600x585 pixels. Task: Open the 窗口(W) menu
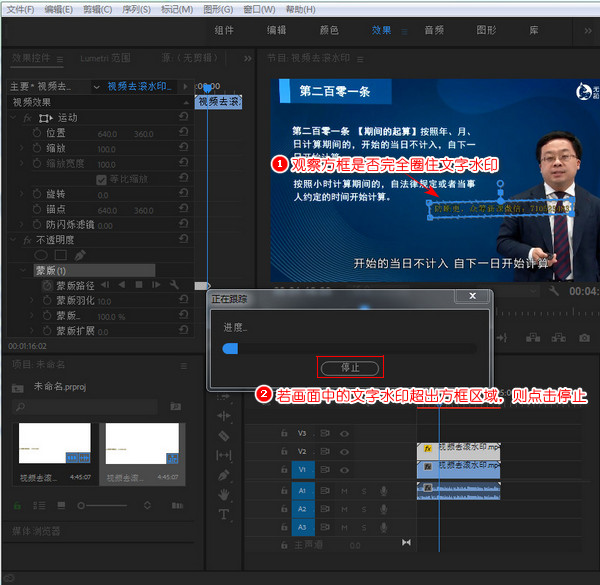(259, 9)
